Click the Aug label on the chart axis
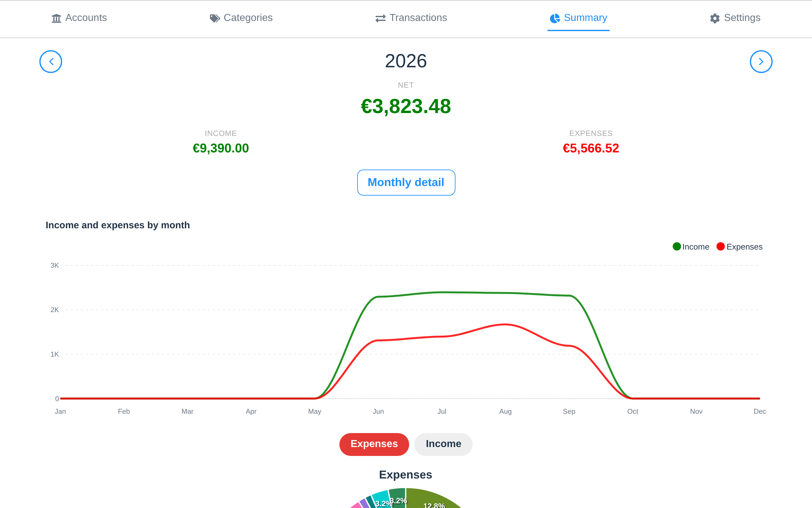This screenshot has width=812, height=508. [x=505, y=411]
